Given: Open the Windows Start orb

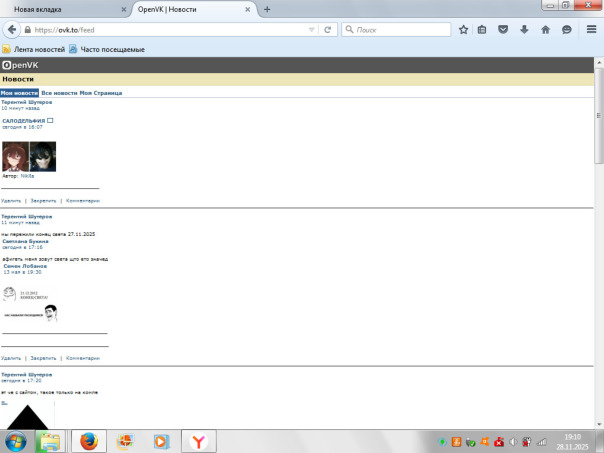Looking at the screenshot, I should pos(16,441).
